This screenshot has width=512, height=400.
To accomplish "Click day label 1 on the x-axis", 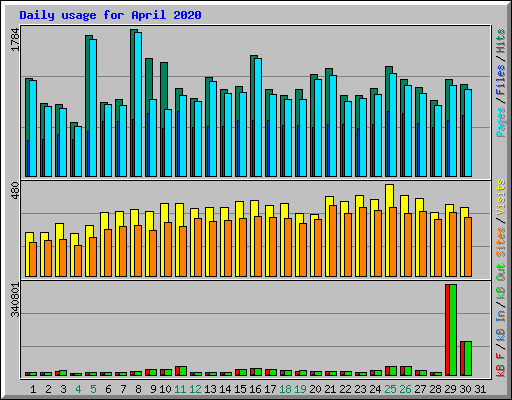I will click(33, 389).
